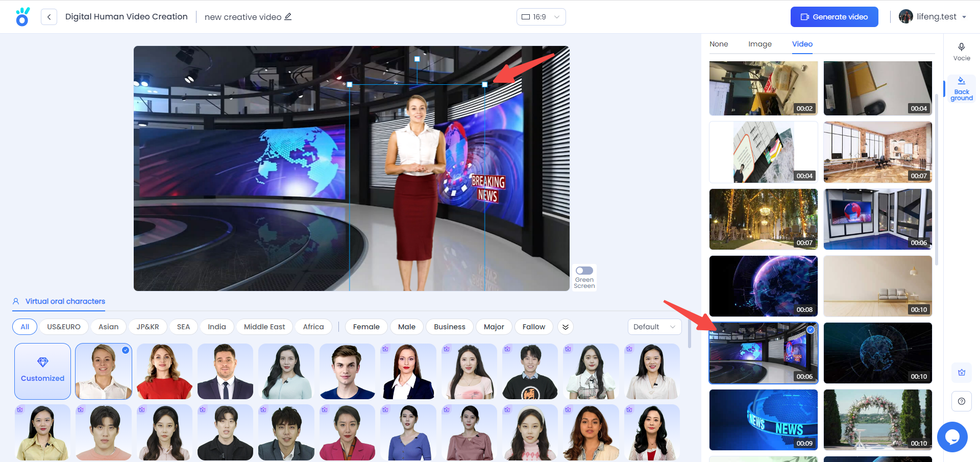The width and height of the screenshot is (980, 462).
Task: Select the Virtual oral characters tab
Action: tap(59, 301)
